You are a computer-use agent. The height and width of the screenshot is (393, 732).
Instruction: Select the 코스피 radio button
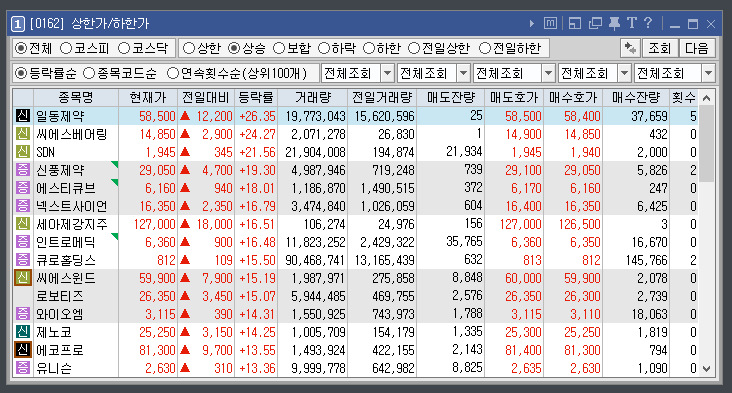click(x=66, y=48)
